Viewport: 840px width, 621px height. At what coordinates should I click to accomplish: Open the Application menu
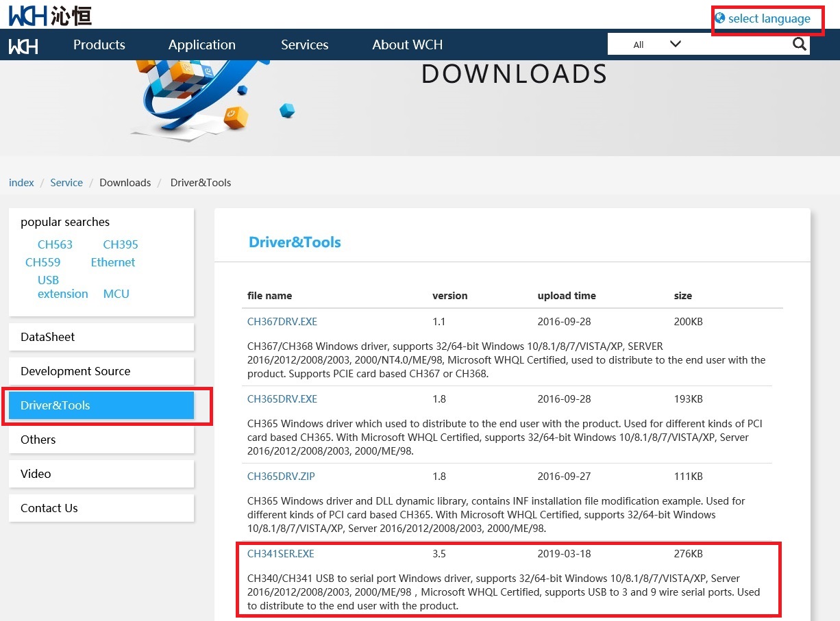click(202, 45)
